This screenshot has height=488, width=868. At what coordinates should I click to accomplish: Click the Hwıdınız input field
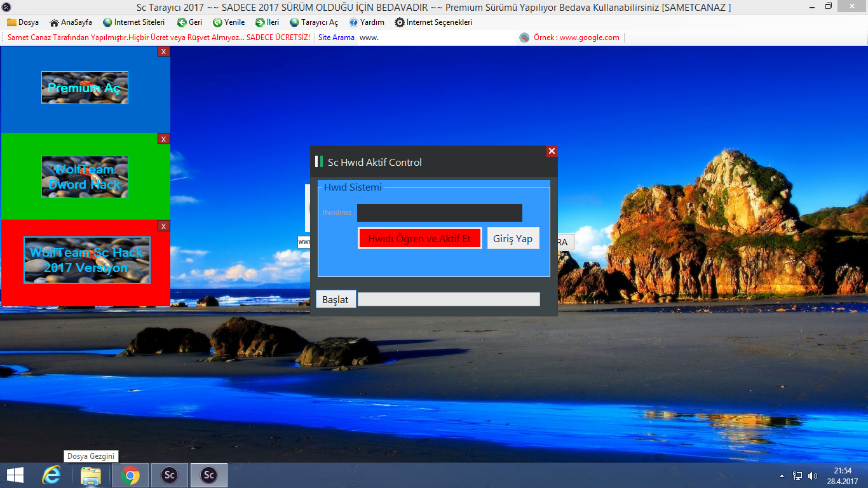[x=440, y=213]
